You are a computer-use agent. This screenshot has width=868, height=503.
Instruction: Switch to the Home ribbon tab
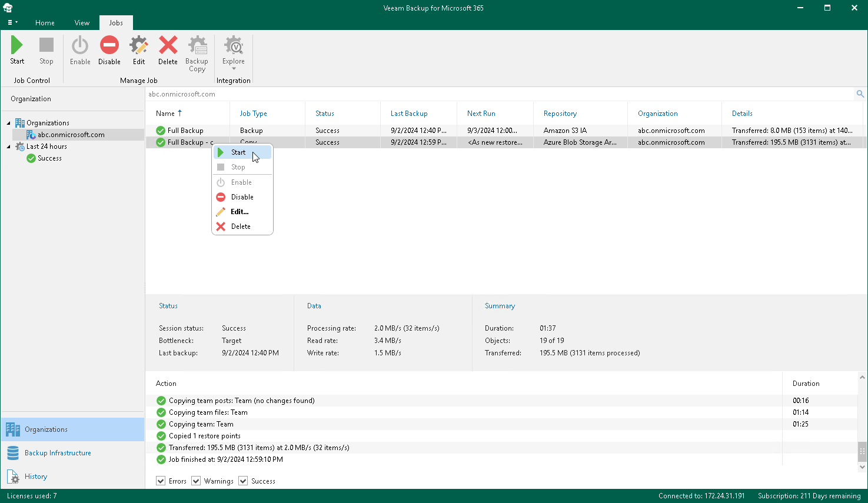[45, 22]
